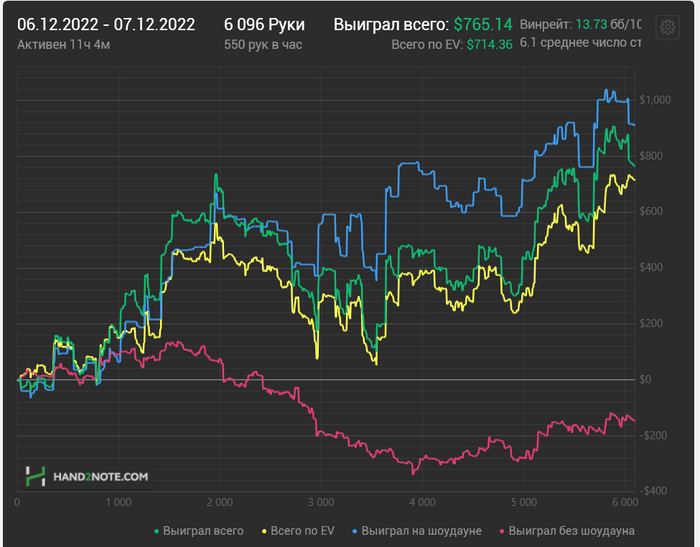Click the '6 000' x-axis label
This screenshot has width=700, height=547.
[625, 503]
